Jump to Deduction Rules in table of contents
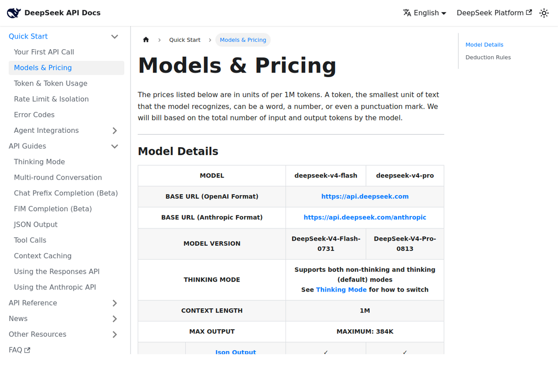 [x=488, y=58]
